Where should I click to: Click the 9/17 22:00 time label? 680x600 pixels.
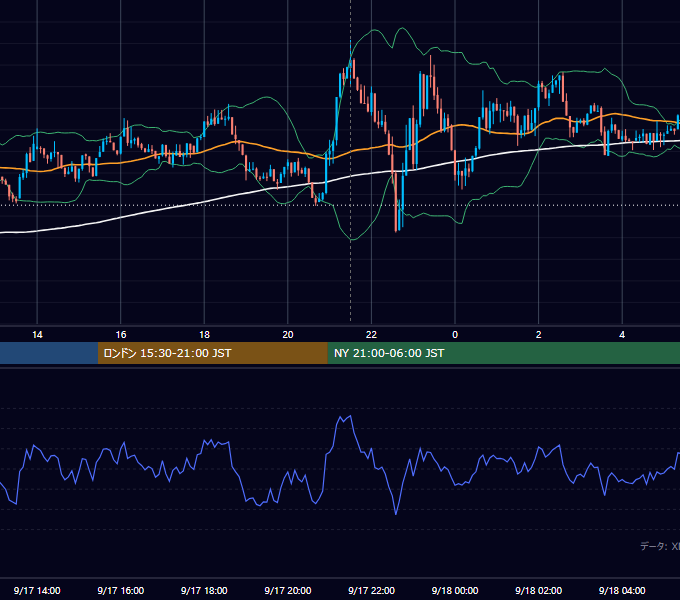tap(371, 590)
